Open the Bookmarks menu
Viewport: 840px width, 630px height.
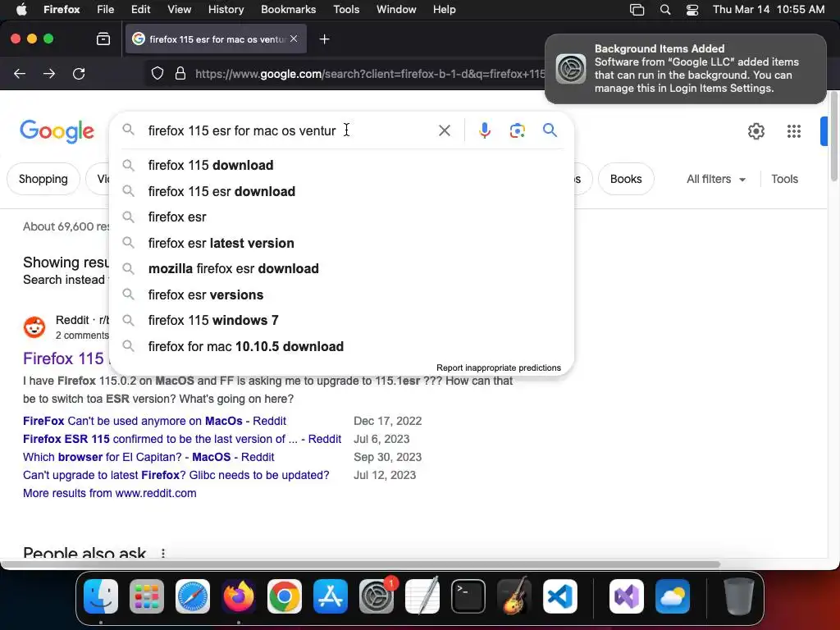pos(288,9)
